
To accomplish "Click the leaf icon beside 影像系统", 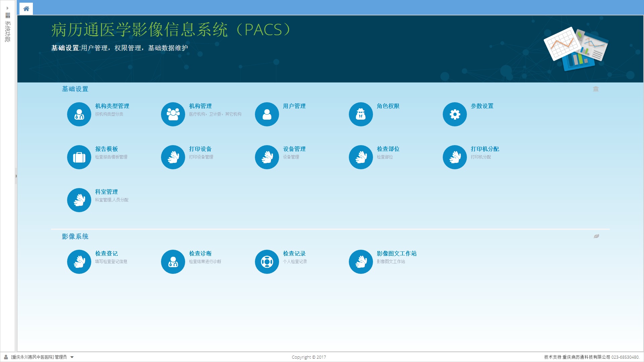I will point(596,236).
